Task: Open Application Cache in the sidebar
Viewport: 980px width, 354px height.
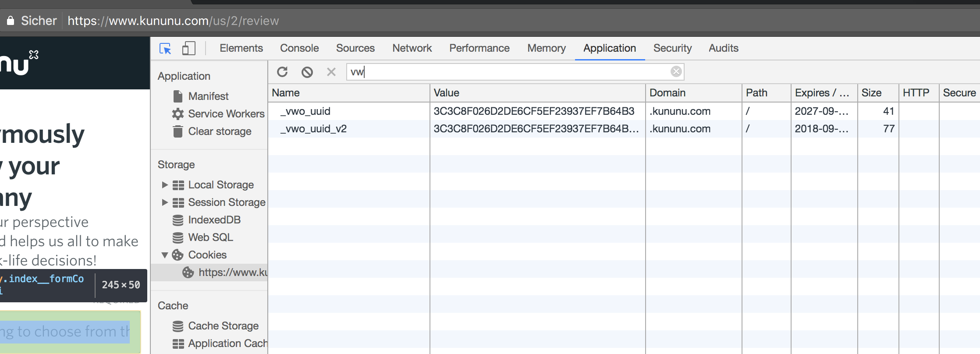Action: (227, 343)
